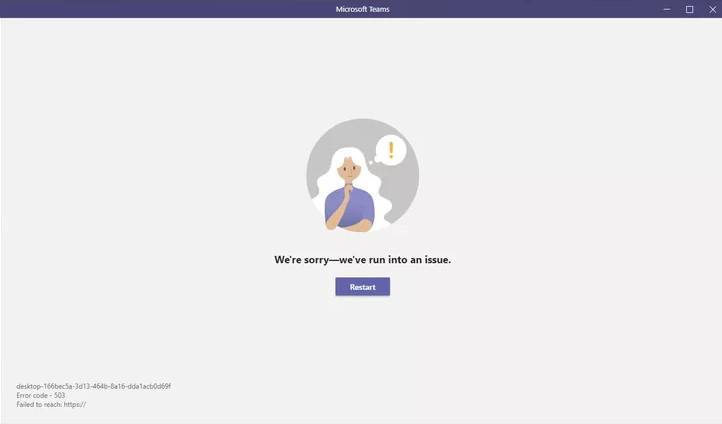The width and height of the screenshot is (722, 424).
Task: Maximize the Microsoft Teams window
Action: click(x=689, y=9)
